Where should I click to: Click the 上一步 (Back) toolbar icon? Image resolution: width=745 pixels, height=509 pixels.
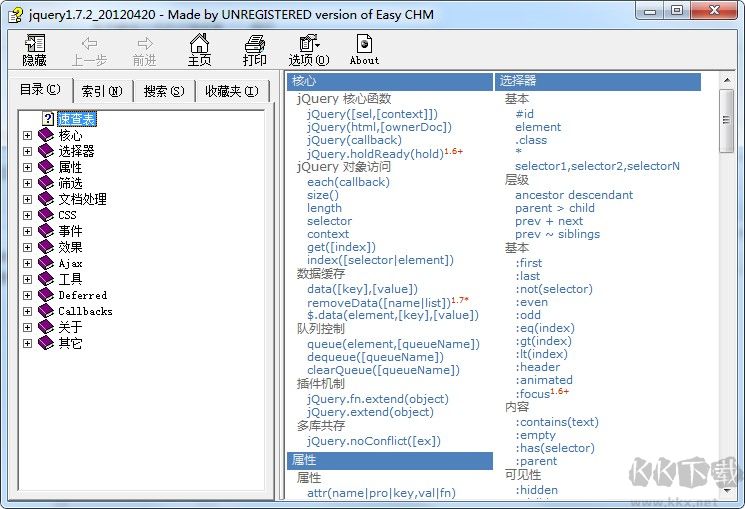[x=89, y=49]
